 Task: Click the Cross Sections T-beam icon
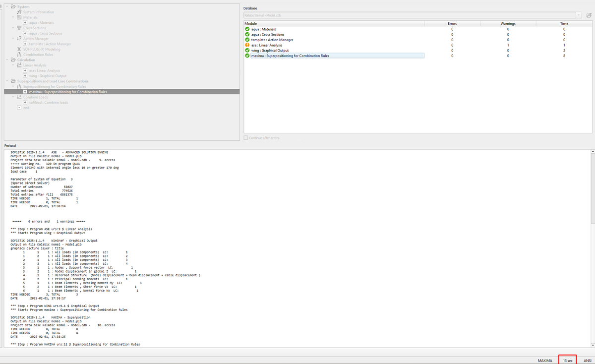point(20,28)
